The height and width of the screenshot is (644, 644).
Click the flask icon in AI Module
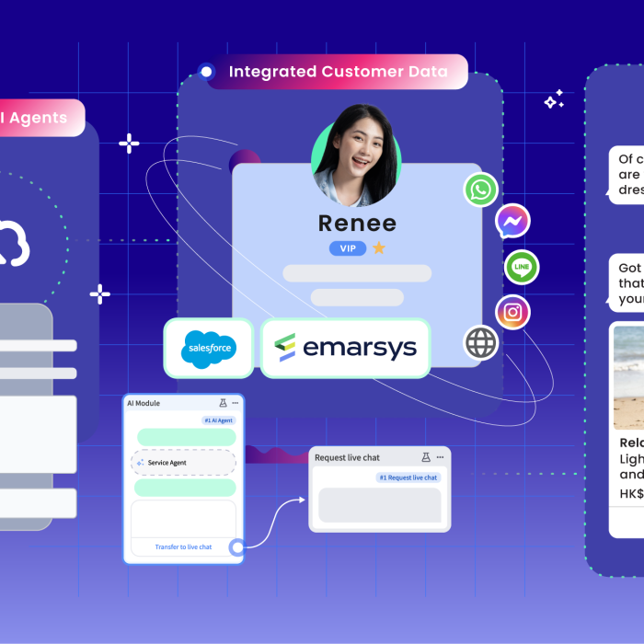click(223, 403)
